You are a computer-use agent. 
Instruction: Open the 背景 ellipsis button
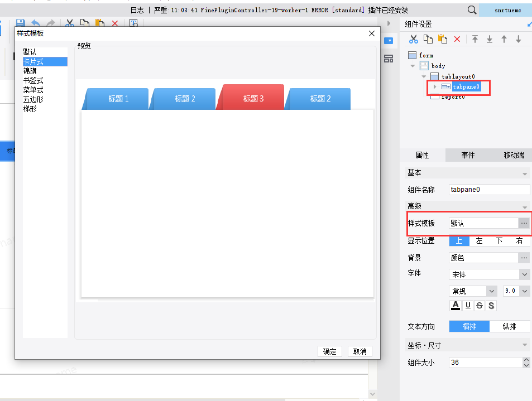click(524, 258)
